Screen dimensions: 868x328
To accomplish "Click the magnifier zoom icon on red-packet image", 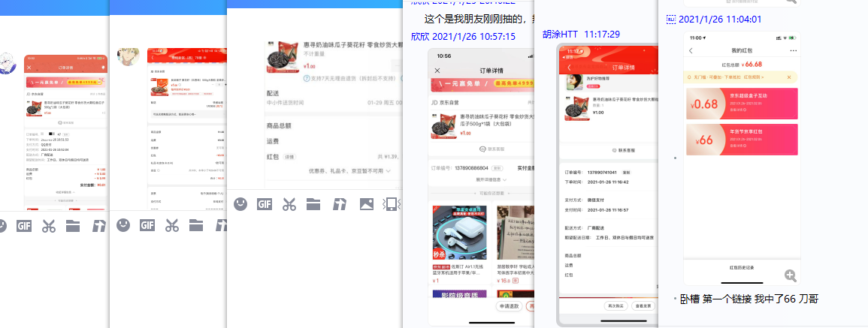I will tap(790, 275).
